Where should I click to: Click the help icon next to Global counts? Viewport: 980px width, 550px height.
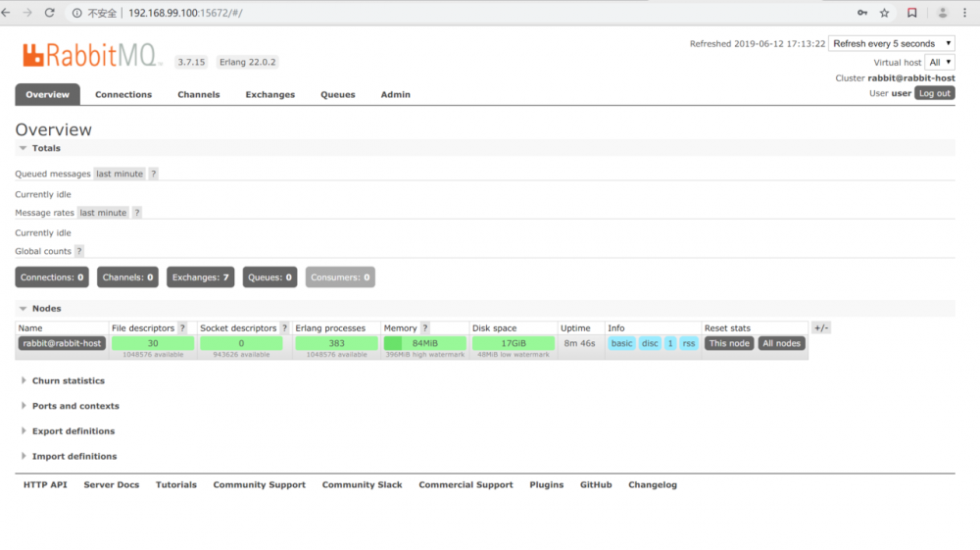78,251
